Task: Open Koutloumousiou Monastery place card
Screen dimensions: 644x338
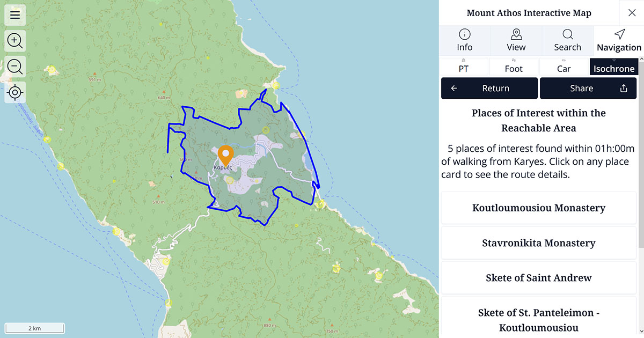Action: pos(539,208)
